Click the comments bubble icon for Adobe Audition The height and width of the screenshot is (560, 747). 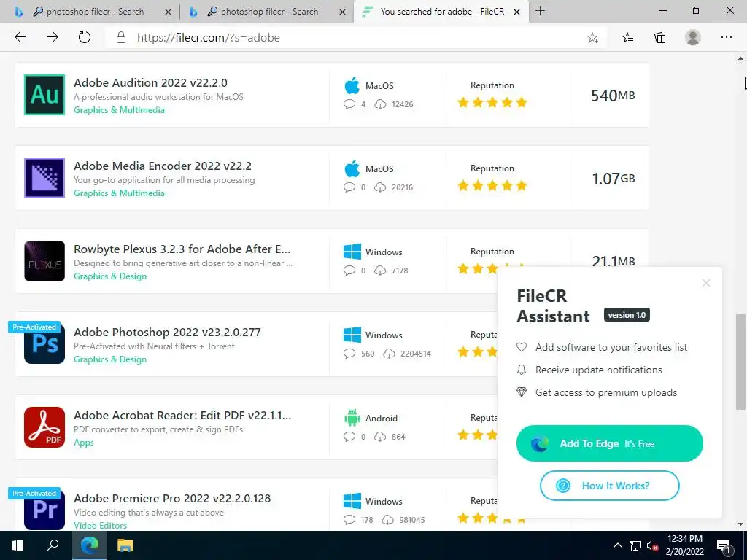[349, 104]
